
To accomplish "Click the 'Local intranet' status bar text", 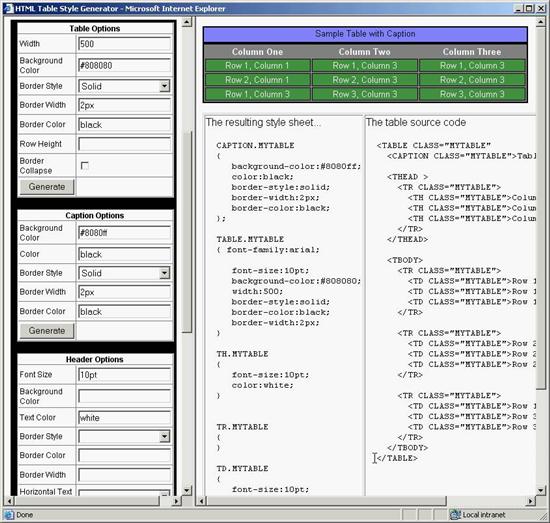I will click(484, 515).
